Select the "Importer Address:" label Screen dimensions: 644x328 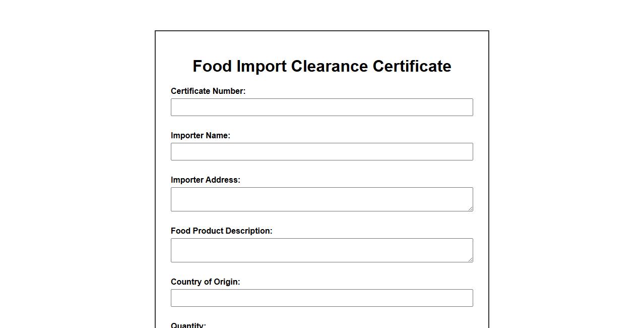206,180
